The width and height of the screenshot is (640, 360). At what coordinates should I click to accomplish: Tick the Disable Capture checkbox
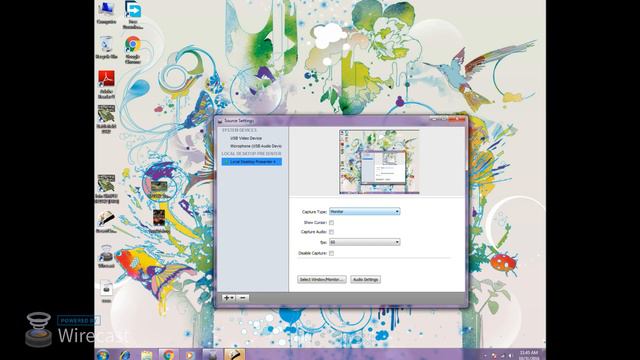[x=331, y=253]
